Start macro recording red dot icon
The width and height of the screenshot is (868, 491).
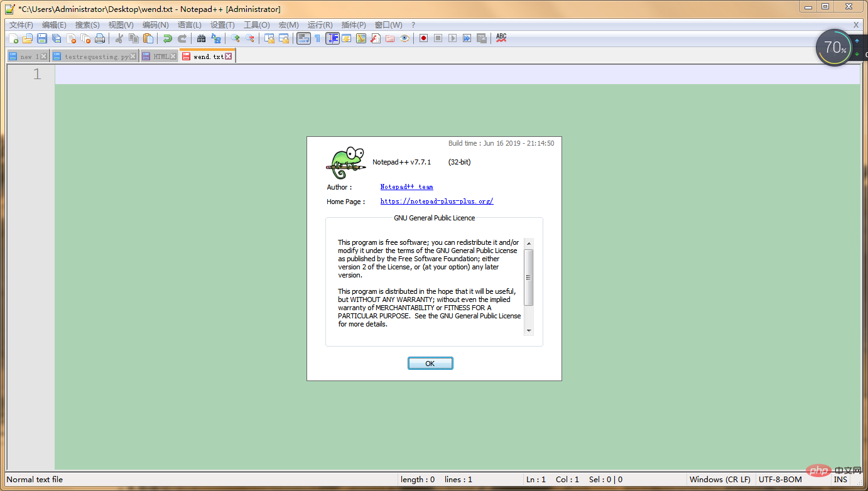click(x=423, y=38)
